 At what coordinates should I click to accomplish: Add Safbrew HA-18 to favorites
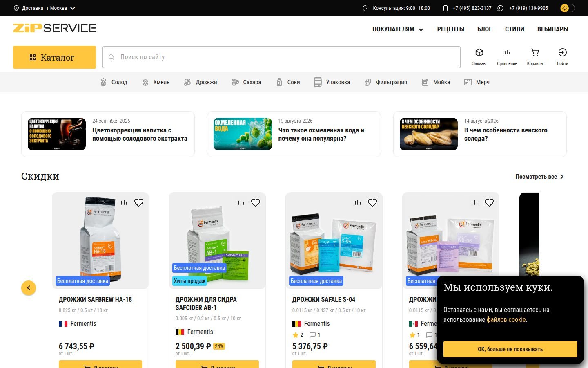[x=139, y=202]
